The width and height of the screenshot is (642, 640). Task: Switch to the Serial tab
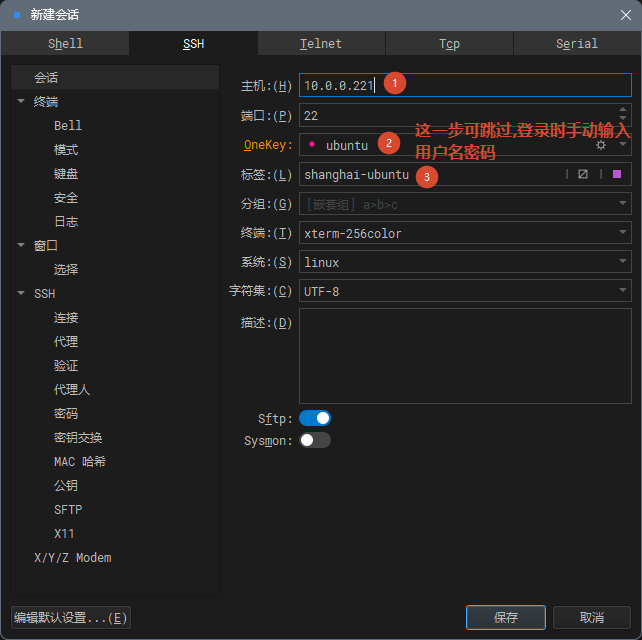[577, 43]
